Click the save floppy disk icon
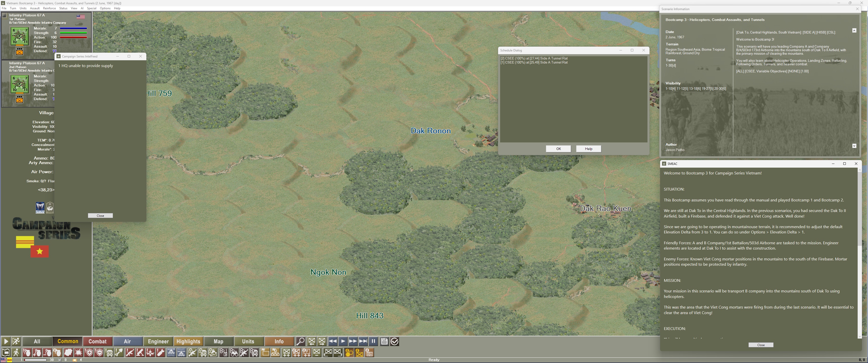868x363 pixels. pos(384,342)
